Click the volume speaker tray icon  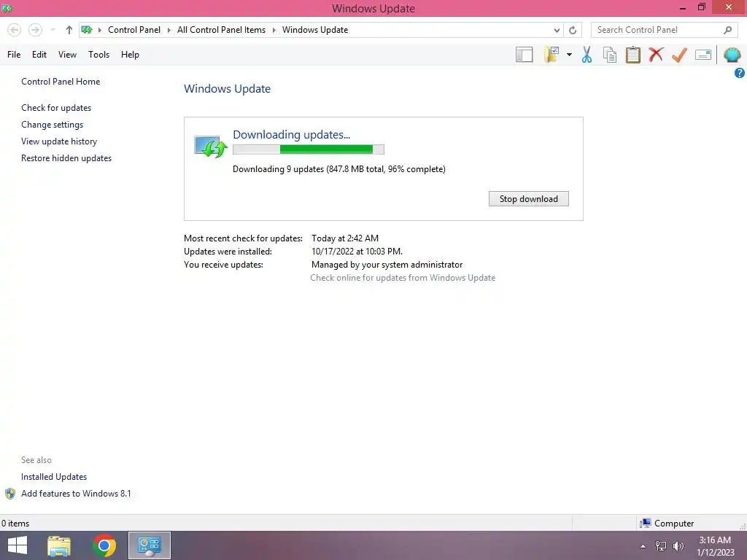click(x=678, y=546)
